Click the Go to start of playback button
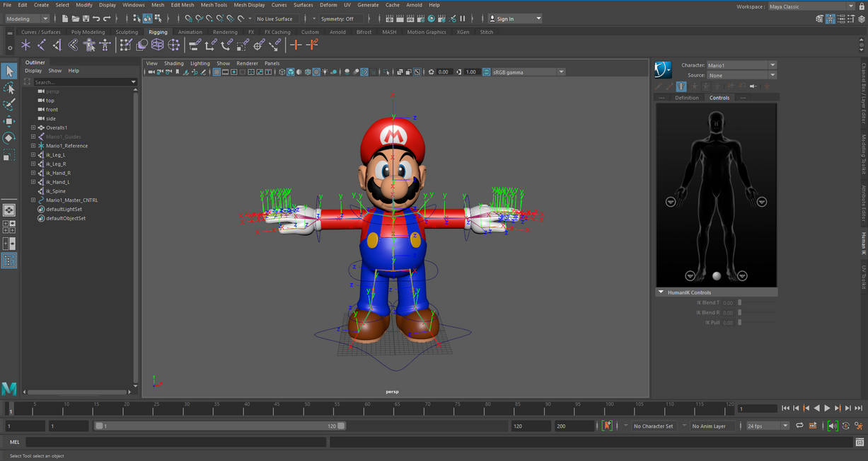Viewport: 868px width, 461px height. pos(785,408)
